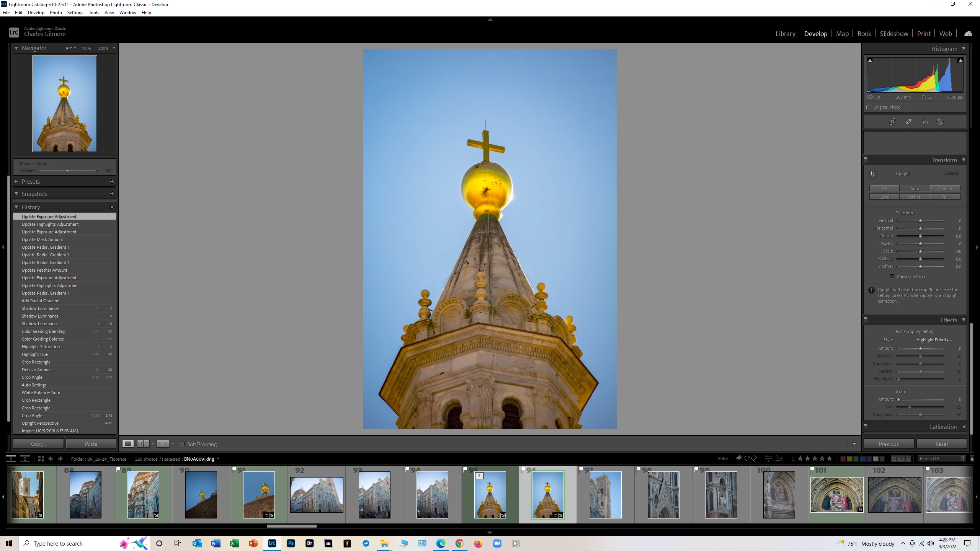Select the Crop Overlay tool

[892, 122]
